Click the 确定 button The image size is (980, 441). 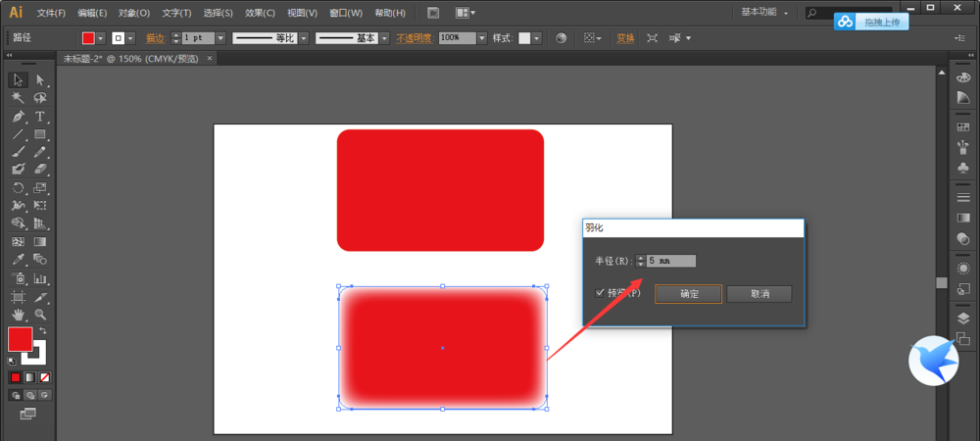(x=688, y=294)
